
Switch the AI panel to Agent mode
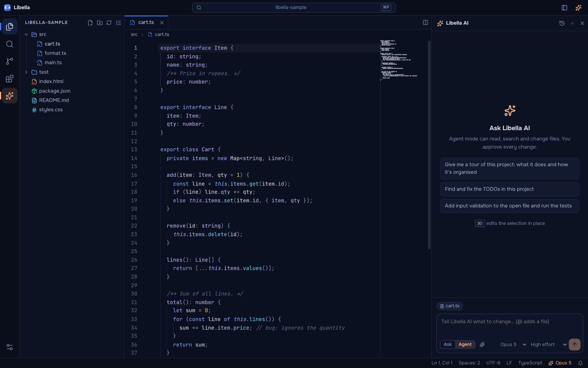[x=465, y=344]
